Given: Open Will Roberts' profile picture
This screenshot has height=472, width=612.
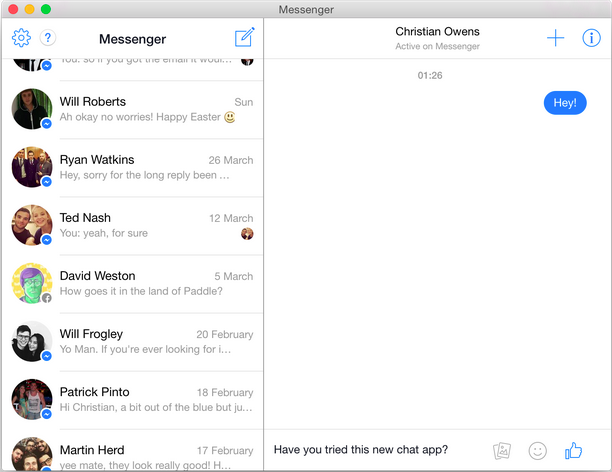Looking at the screenshot, I should [x=32, y=109].
